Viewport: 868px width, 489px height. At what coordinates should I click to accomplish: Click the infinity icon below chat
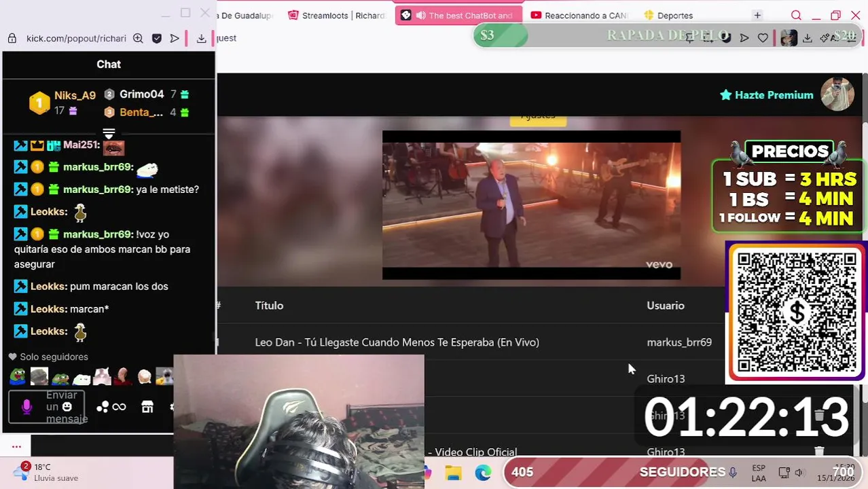[119, 407]
